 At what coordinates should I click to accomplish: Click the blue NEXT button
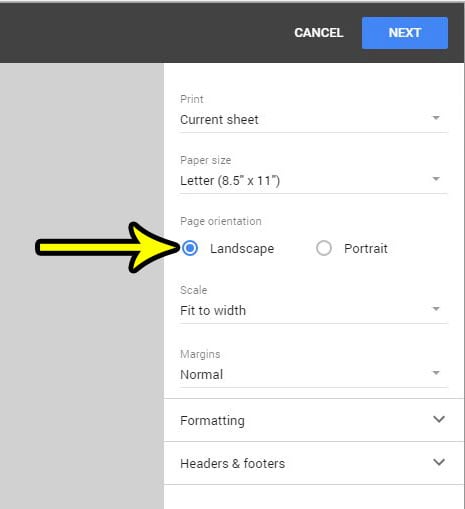(405, 33)
